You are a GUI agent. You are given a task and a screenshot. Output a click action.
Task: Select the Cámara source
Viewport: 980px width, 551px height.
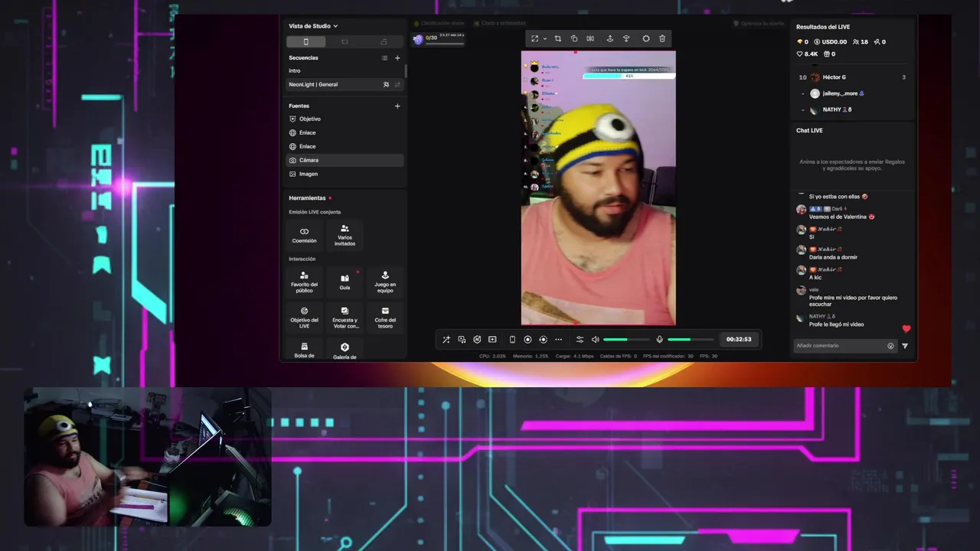345,160
